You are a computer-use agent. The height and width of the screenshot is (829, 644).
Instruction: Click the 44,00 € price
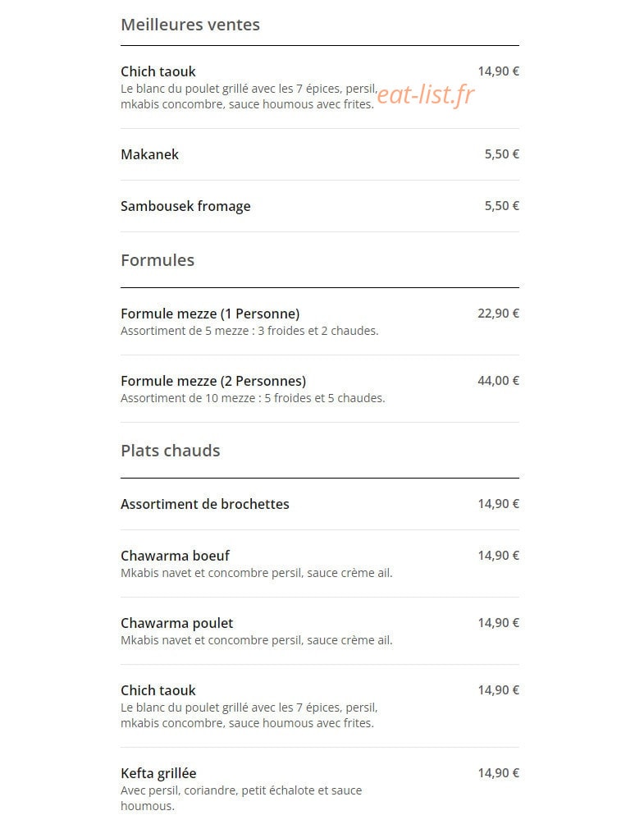coord(498,381)
